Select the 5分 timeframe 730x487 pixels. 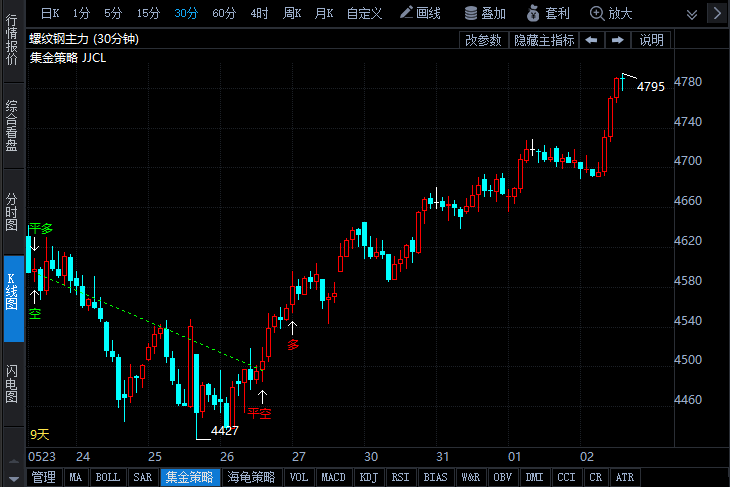pyautogui.click(x=113, y=14)
